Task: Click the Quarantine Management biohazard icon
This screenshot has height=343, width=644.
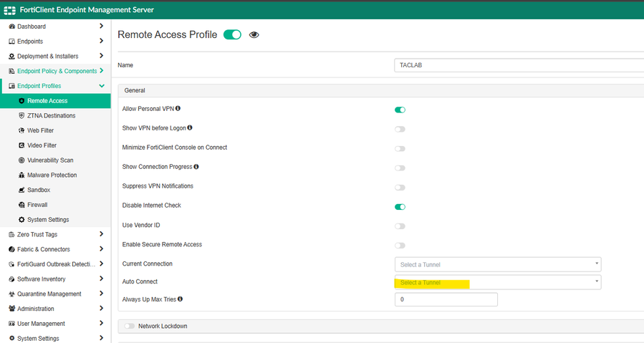Action: [x=12, y=294]
